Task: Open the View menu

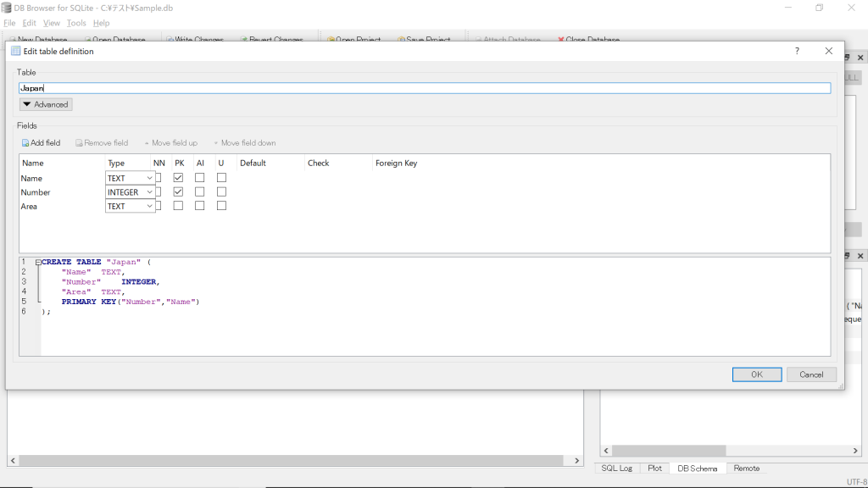Action: pos(52,23)
